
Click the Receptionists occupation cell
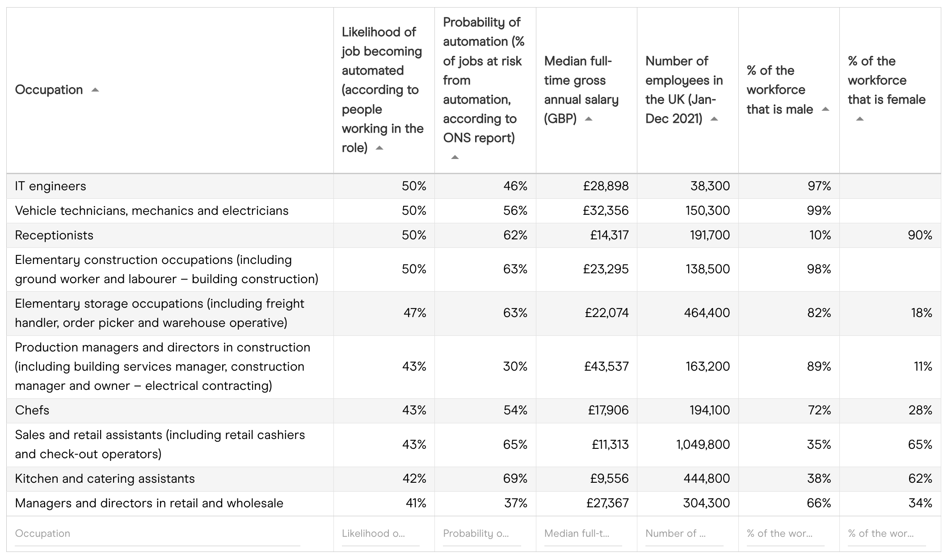(54, 235)
